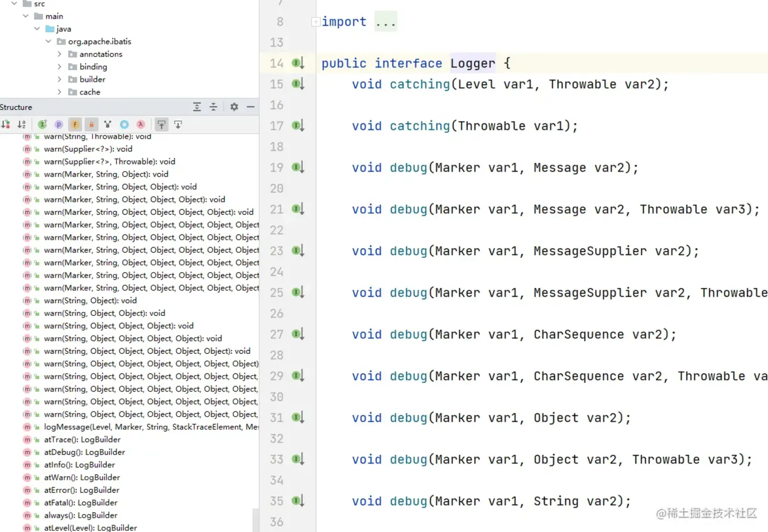Expand the builder package
The image size is (768, 532).
59,79
